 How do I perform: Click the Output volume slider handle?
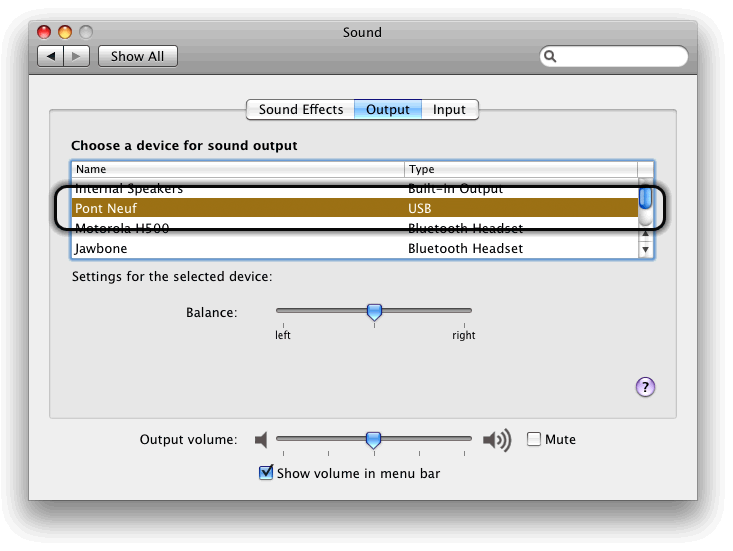tap(373, 439)
